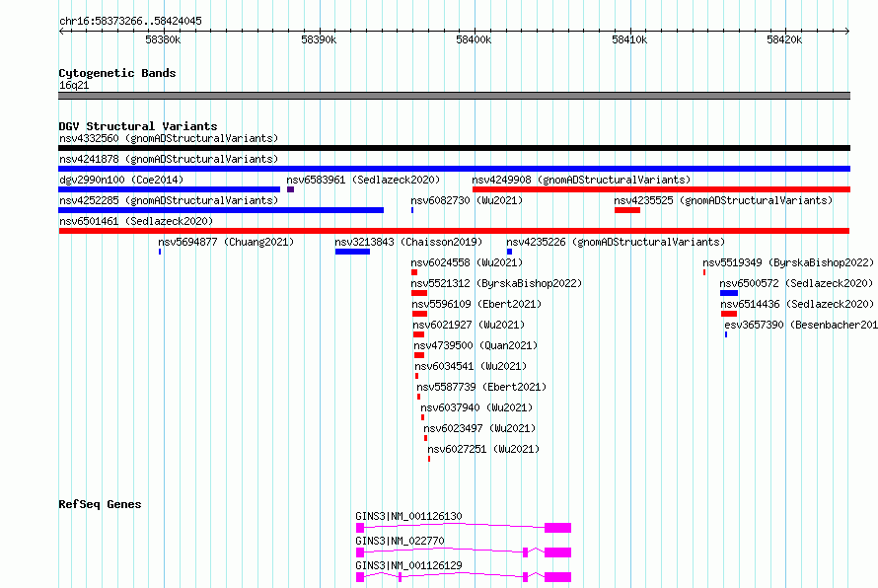Open the GINS3|NM_022770 transcript label
Screen dimensions: 878x588
(400, 541)
